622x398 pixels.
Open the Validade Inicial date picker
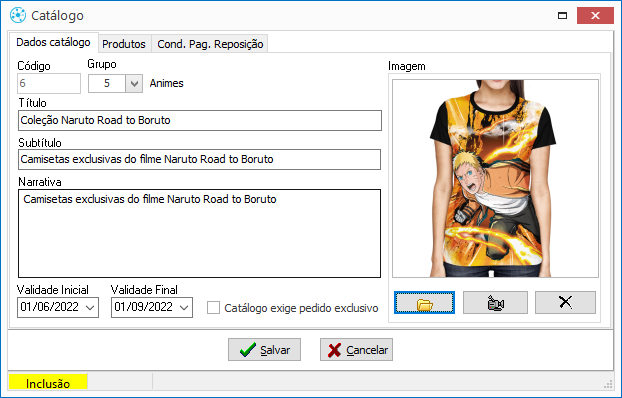tap(90, 308)
